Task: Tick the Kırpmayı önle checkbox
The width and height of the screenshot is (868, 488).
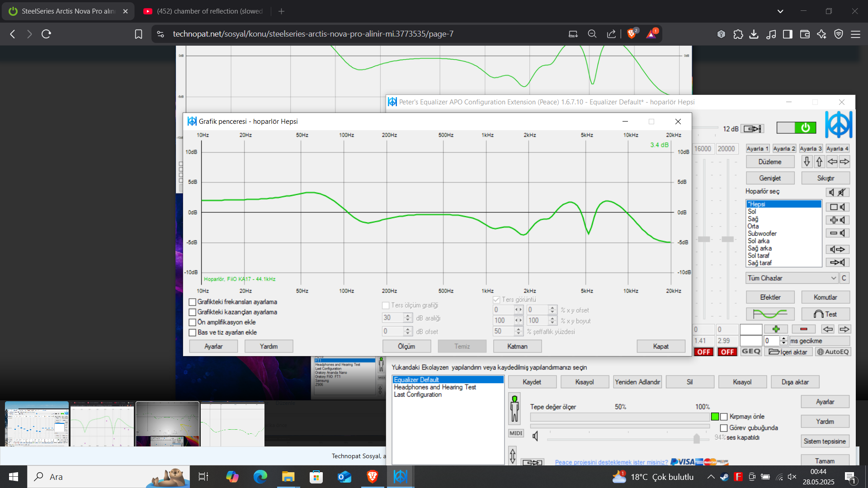Action: 724,417
